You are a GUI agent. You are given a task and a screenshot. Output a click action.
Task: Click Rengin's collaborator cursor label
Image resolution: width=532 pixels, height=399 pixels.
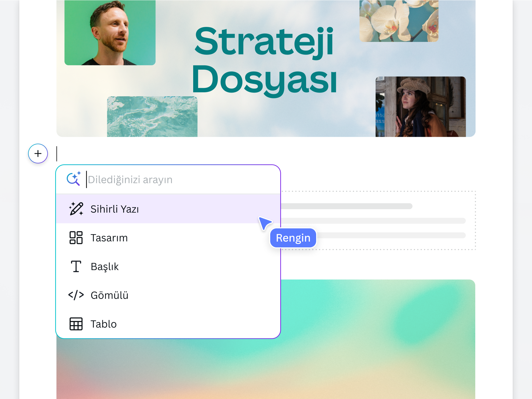(293, 238)
